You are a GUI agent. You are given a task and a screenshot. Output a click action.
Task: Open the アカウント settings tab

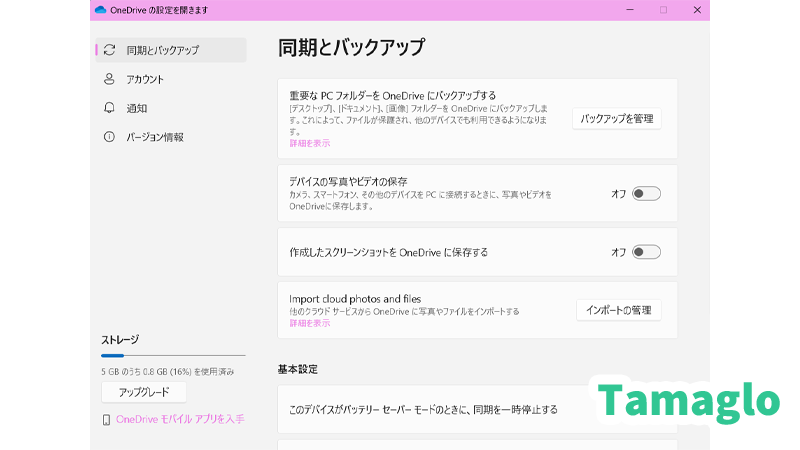[145, 79]
